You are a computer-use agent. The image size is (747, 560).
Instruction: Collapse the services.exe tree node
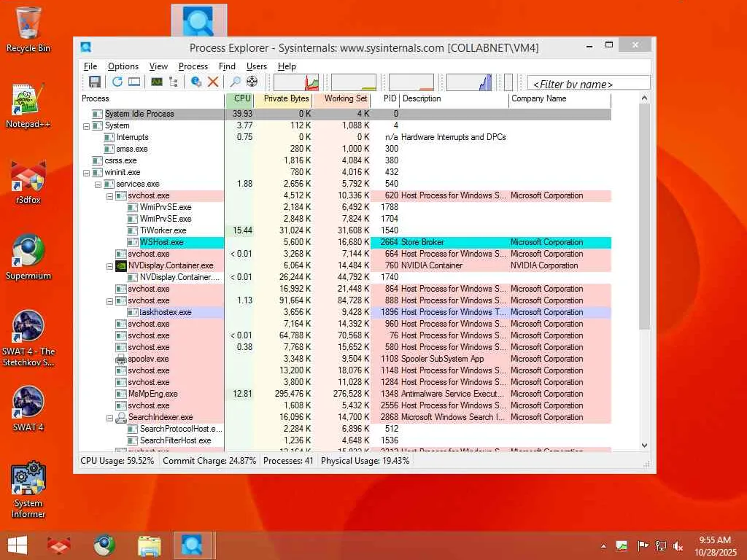(98, 184)
